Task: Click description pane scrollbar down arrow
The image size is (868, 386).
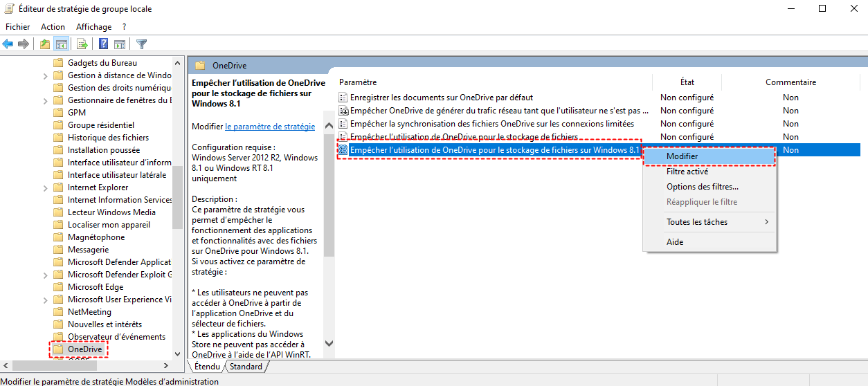Action: coord(329,343)
